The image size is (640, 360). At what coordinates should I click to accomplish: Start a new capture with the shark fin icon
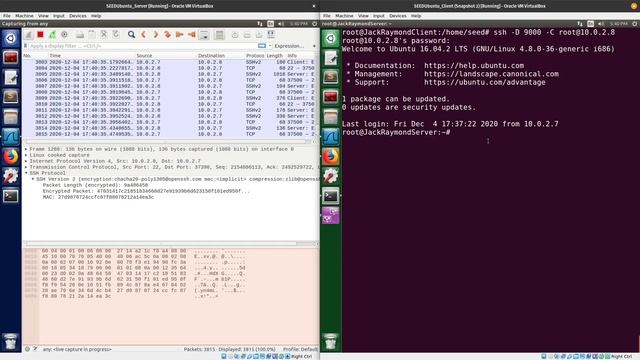[29, 35]
